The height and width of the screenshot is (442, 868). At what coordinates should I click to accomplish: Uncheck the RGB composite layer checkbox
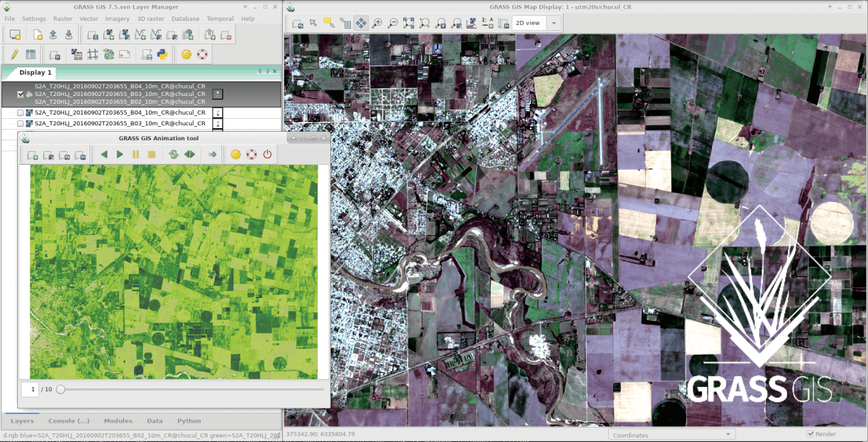click(20, 94)
